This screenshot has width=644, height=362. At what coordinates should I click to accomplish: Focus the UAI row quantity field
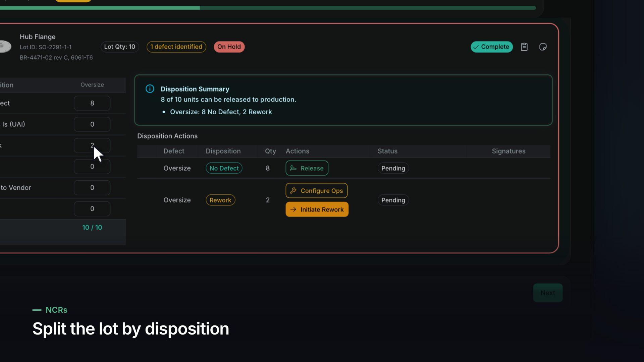pyautogui.click(x=92, y=124)
